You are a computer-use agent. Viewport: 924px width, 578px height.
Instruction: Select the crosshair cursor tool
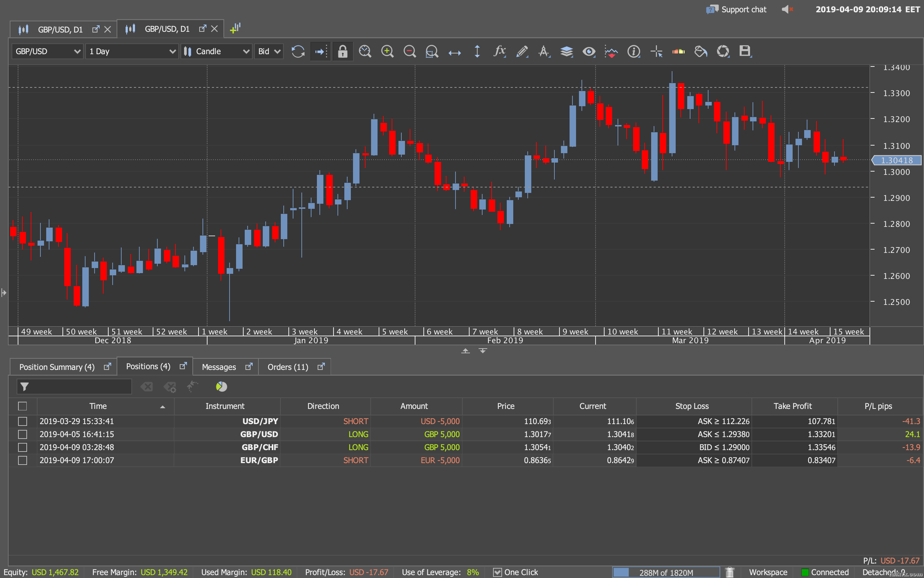coord(656,51)
